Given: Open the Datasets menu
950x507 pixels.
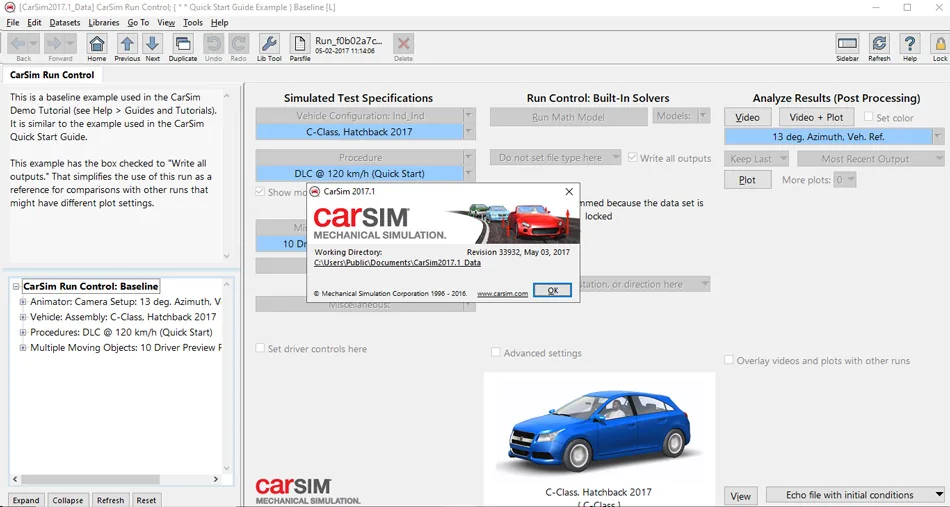Looking at the screenshot, I should (x=64, y=22).
